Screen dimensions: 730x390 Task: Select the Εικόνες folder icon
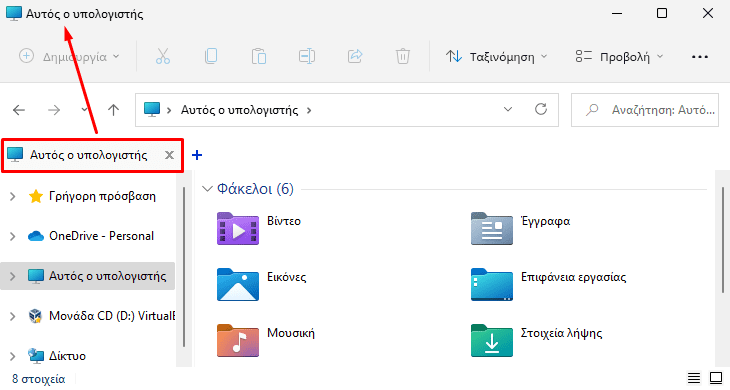click(237, 284)
